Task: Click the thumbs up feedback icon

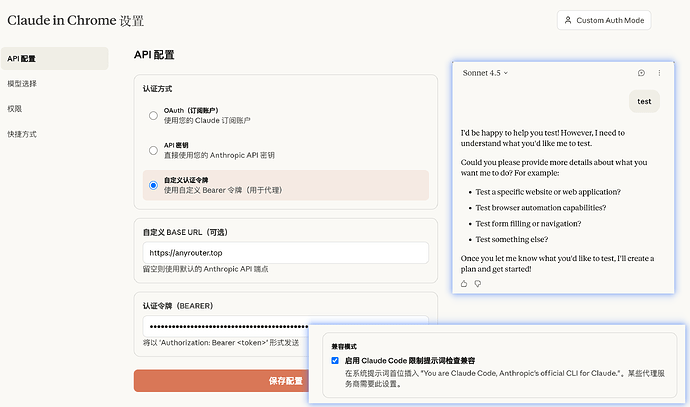Action: [464, 284]
